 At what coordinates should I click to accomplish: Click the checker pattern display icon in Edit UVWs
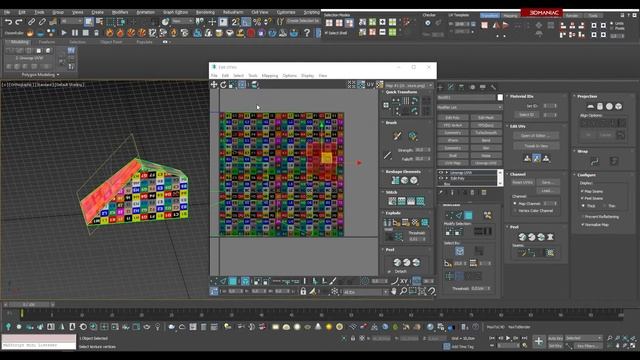[x=380, y=84]
